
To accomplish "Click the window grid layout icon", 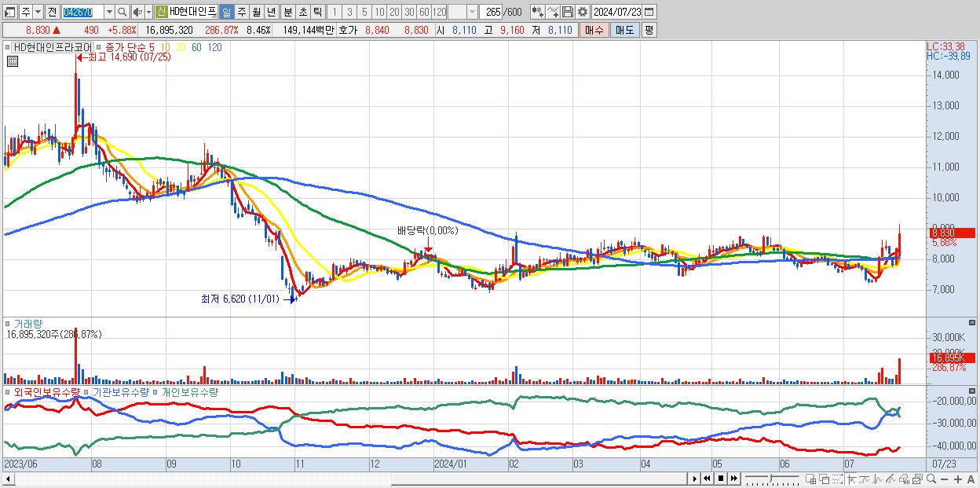I will click(810, 479).
